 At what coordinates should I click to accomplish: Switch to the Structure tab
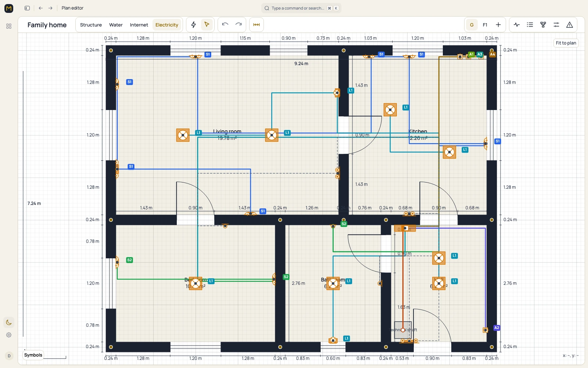[x=91, y=25]
